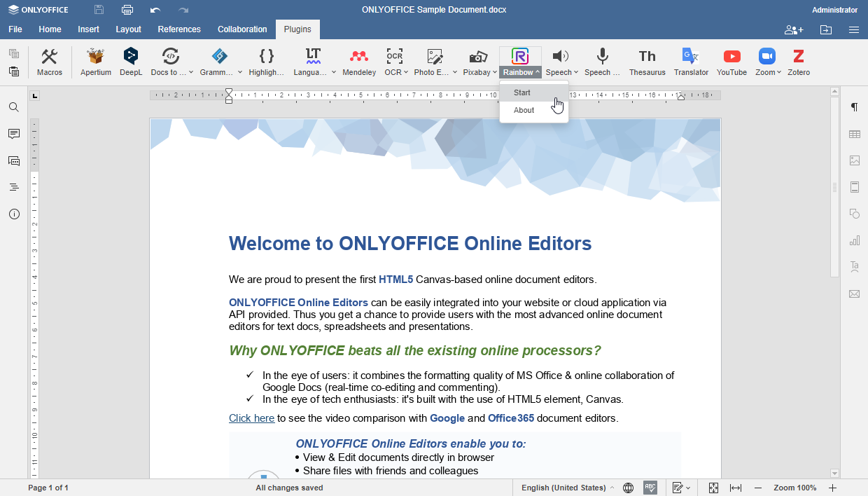Expand the Docs to Markdown plugin dropdown

(x=191, y=72)
